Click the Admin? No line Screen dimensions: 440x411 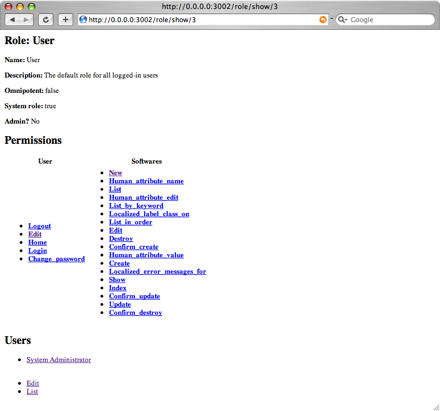click(22, 121)
